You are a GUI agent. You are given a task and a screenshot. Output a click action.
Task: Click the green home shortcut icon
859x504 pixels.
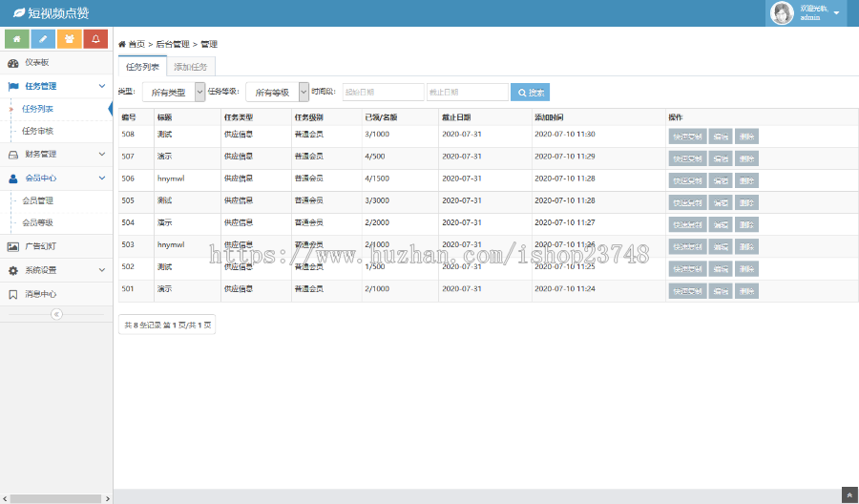pos(16,38)
